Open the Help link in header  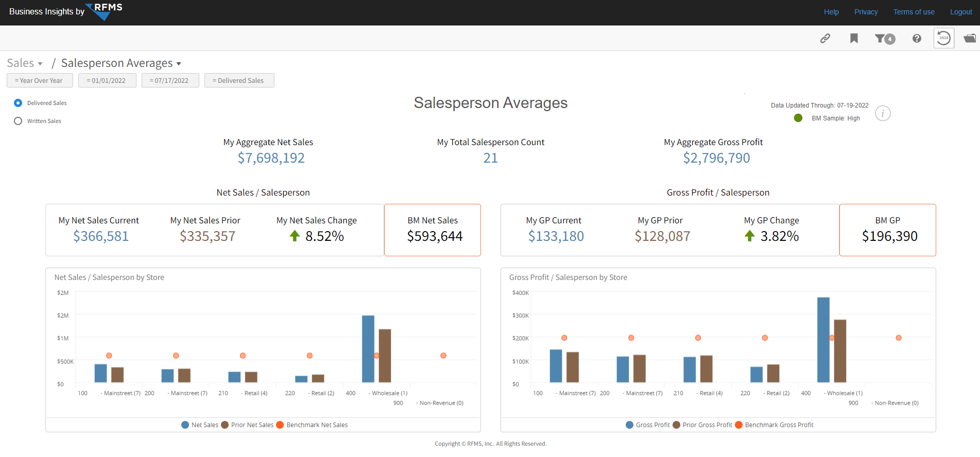tap(831, 12)
